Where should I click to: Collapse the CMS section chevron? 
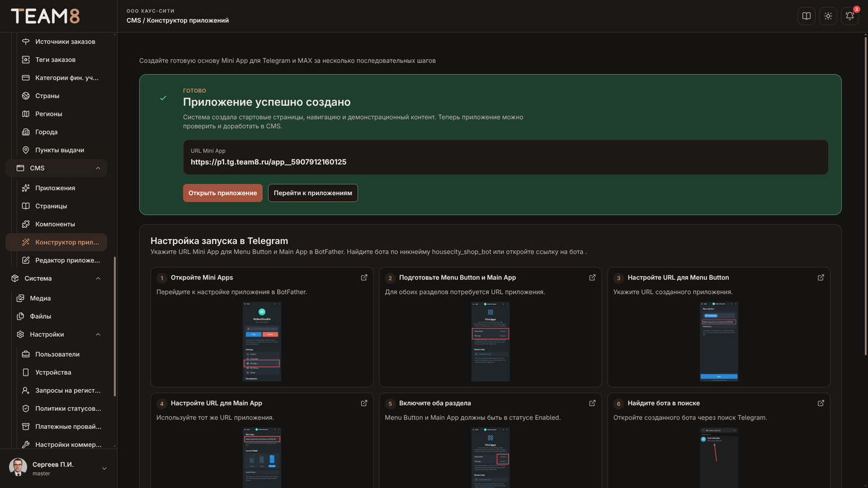pos(98,168)
